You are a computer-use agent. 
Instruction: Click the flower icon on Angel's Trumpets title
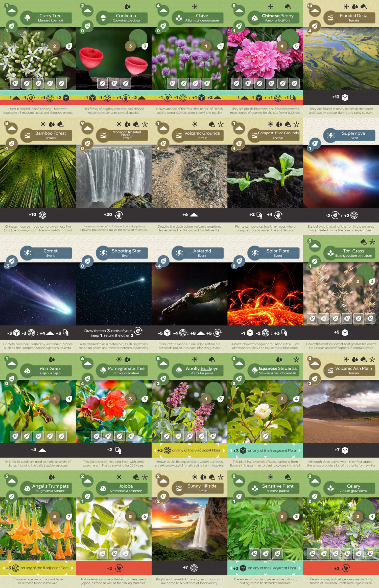pyautogui.click(x=27, y=488)
